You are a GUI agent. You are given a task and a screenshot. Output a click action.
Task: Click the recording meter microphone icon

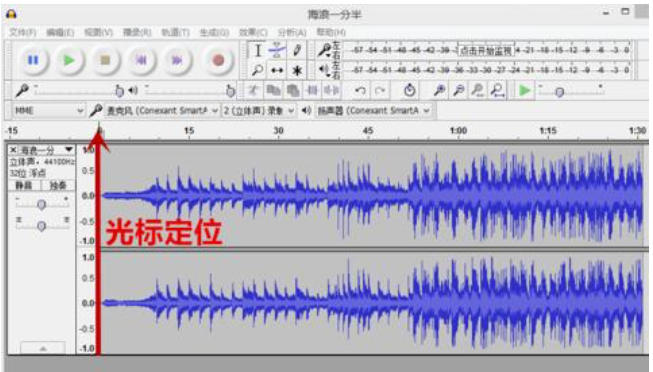[324, 50]
